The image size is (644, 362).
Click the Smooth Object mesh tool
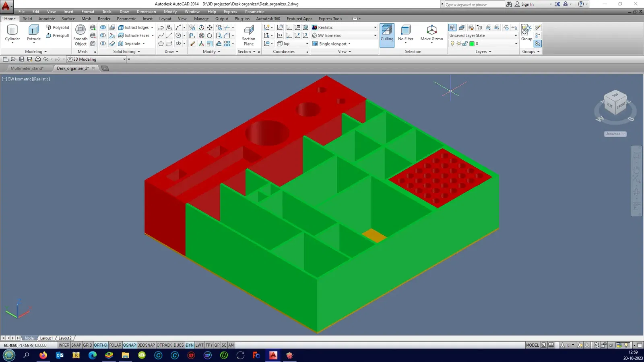tap(80, 35)
